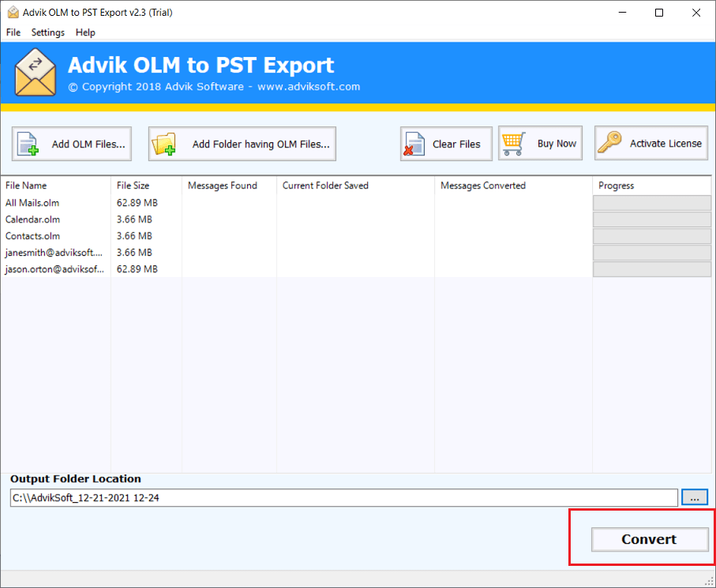Open the File menu
716x588 pixels.
tap(13, 32)
